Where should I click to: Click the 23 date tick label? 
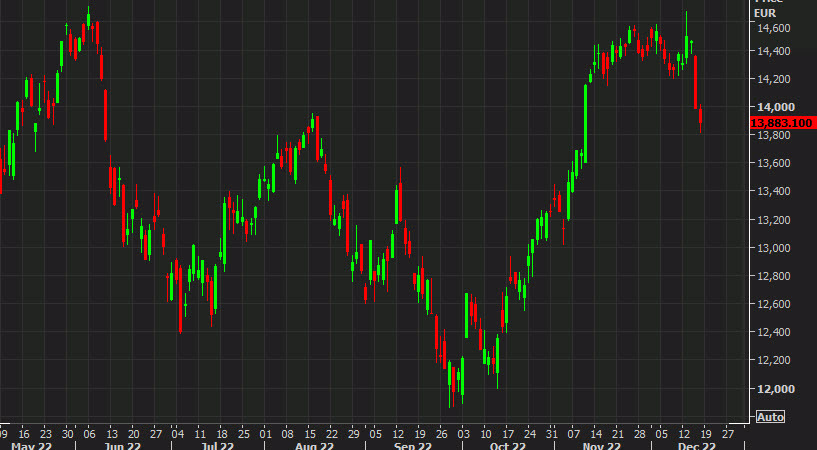[x=46, y=434]
